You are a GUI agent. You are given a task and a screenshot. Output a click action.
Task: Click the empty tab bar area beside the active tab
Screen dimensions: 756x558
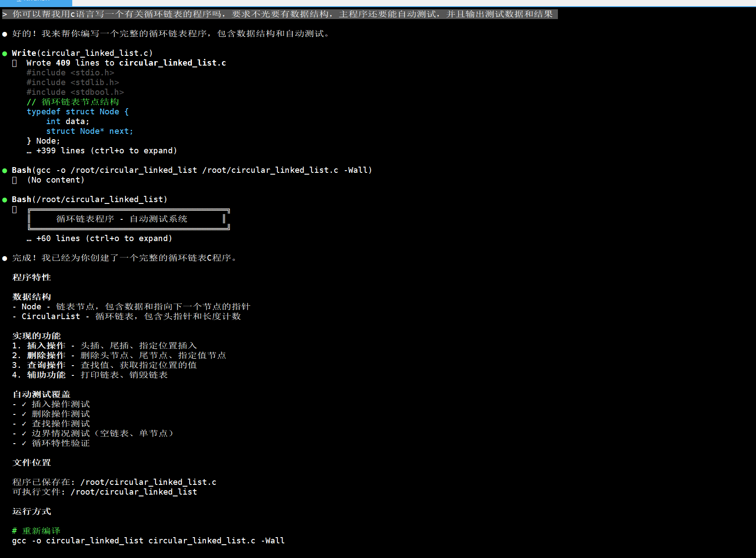click(399, 3)
